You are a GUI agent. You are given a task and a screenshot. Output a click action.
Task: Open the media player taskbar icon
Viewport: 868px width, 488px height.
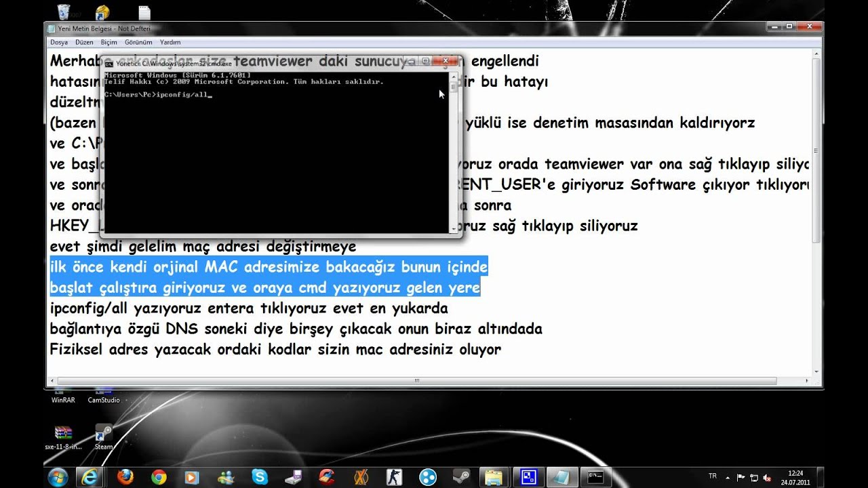192,477
